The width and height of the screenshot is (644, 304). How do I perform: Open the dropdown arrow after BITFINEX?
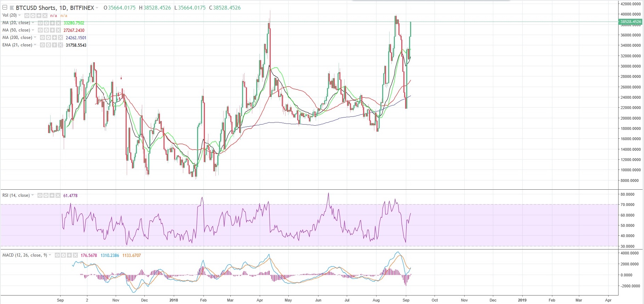click(97, 8)
